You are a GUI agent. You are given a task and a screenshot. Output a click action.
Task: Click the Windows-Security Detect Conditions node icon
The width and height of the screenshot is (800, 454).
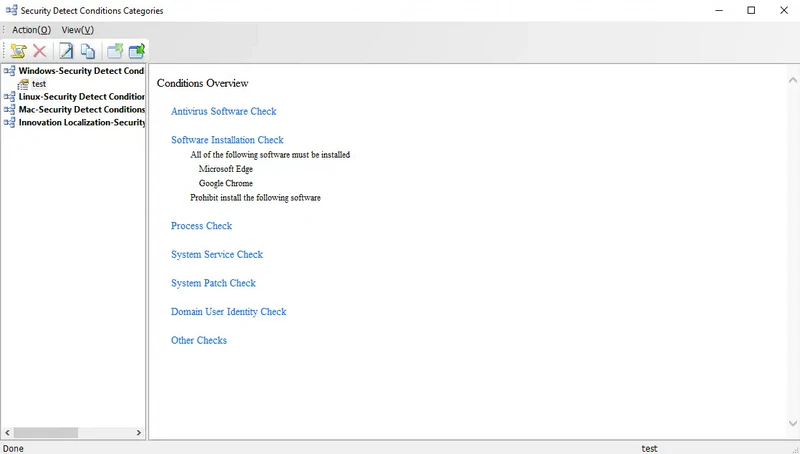10,70
